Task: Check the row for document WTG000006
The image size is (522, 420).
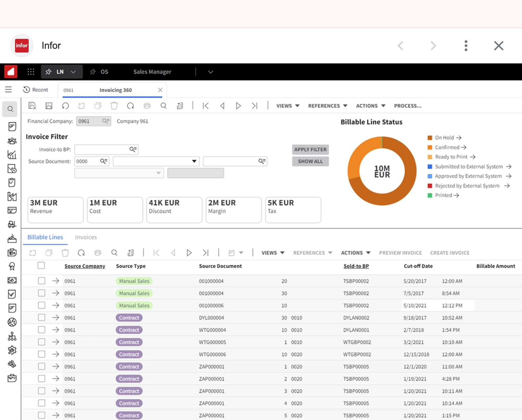Action: (42, 354)
